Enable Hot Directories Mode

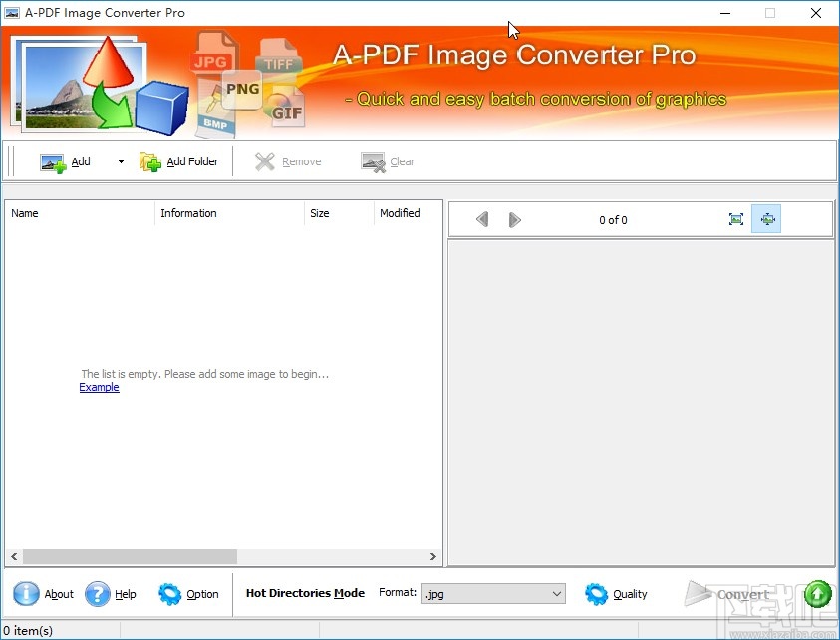[x=305, y=593]
